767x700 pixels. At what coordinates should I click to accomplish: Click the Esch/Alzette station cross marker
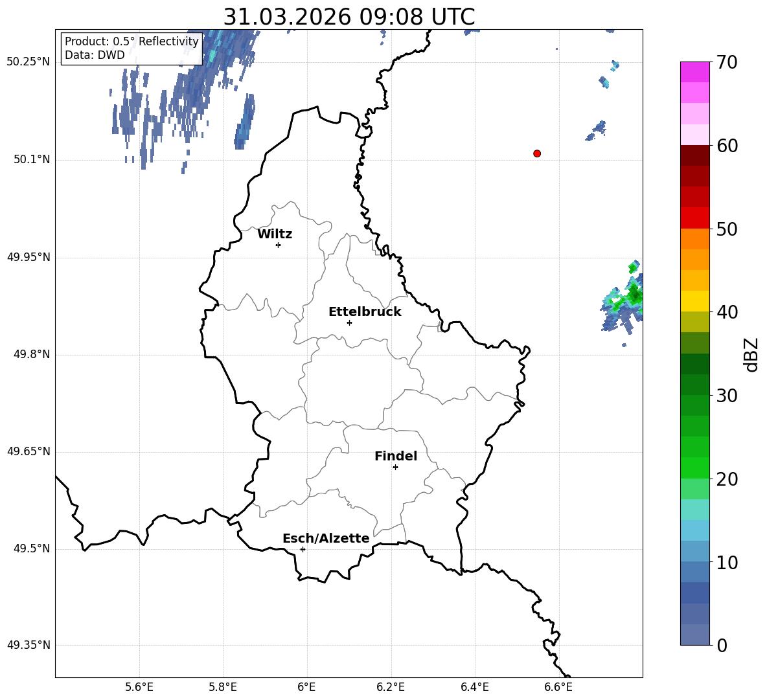coord(303,549)
